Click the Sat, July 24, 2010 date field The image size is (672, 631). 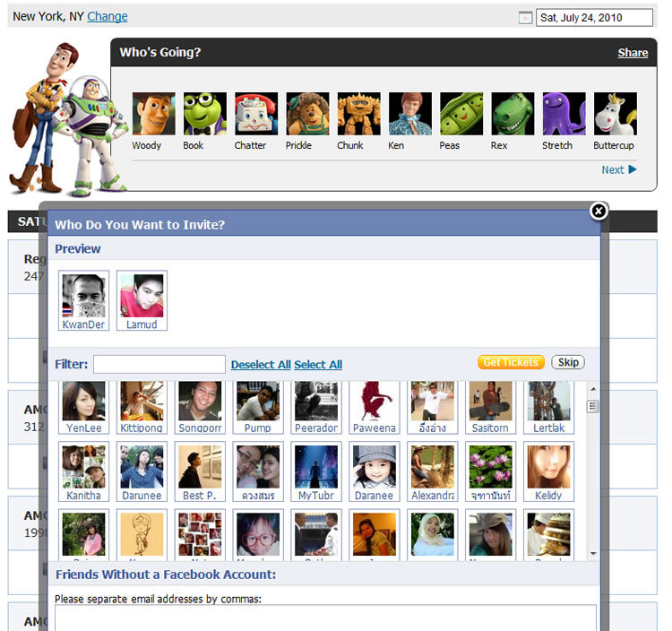(x=594, y=18)
